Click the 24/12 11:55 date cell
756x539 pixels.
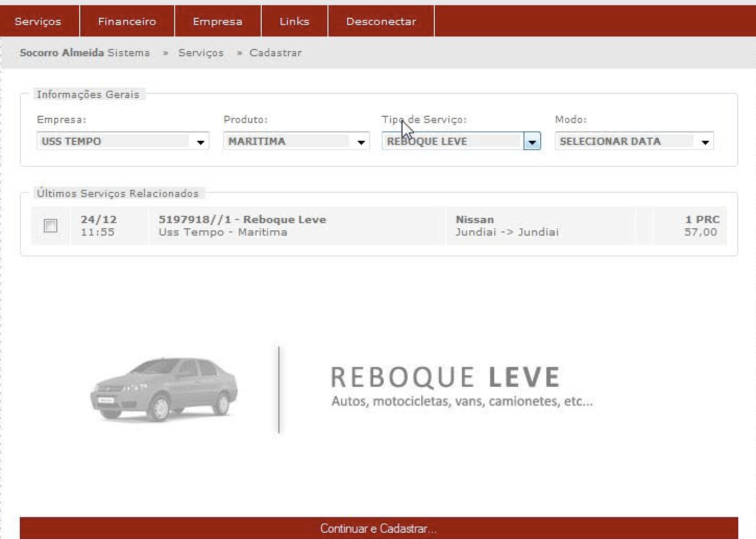coord(99,226)
